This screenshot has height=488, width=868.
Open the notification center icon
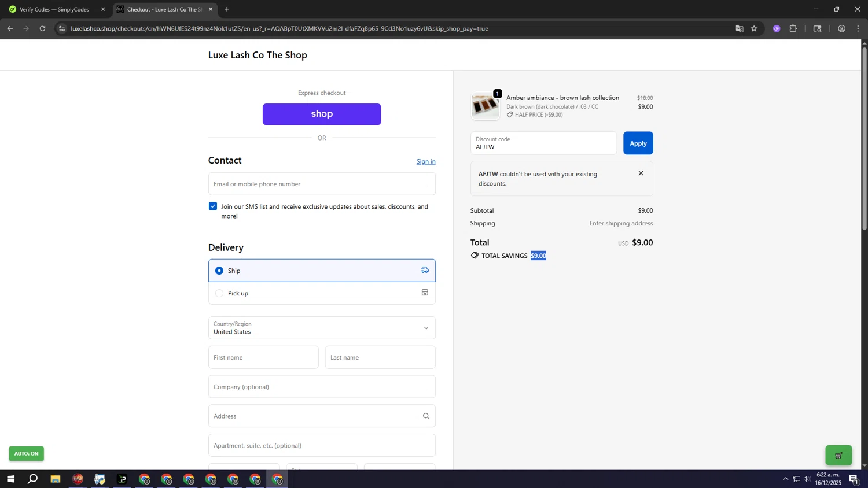(x=854, y=479)
